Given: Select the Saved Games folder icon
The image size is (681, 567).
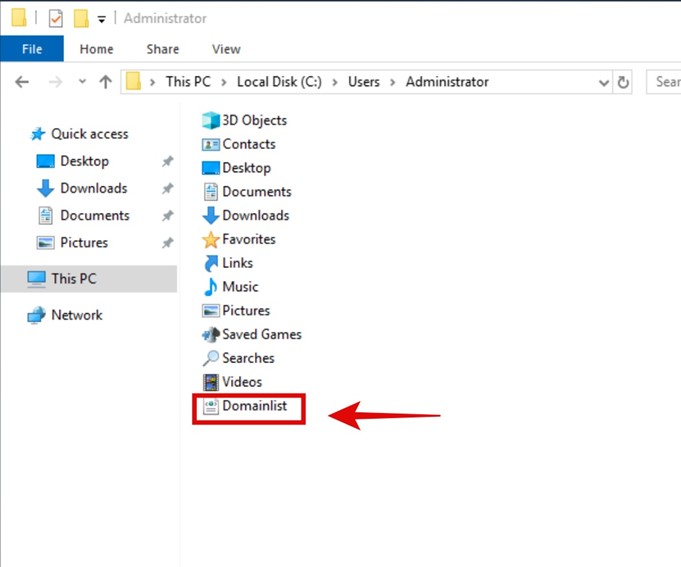Looking at the screenshot, I should [x=211, y=334].
